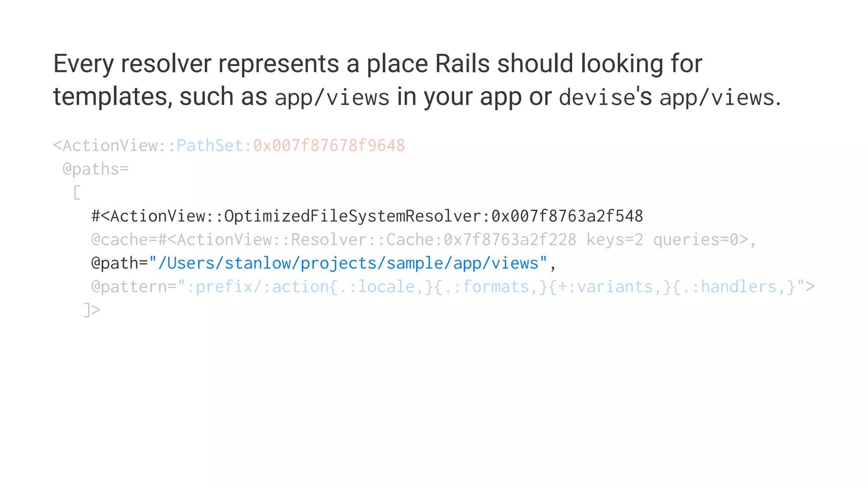The width and height of the screenshot is (868, 488).
Task: Click the opening square bracket line
Action: [x=77, y=193]
